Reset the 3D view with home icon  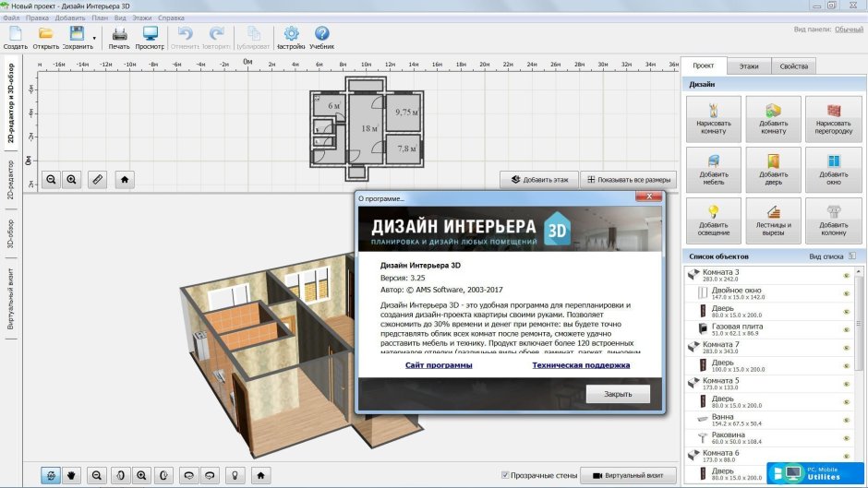coord(260,475)
